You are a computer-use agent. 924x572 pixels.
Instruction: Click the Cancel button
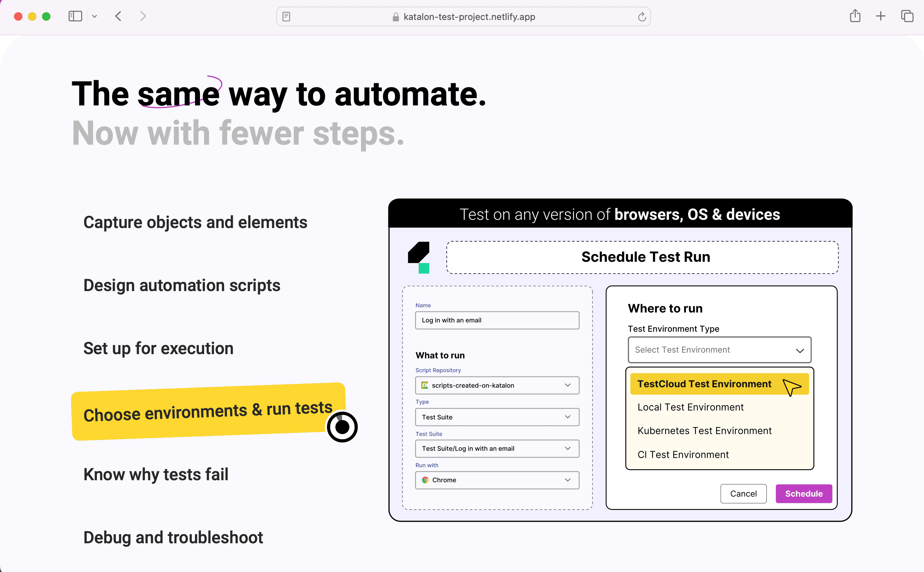(743, 493)
